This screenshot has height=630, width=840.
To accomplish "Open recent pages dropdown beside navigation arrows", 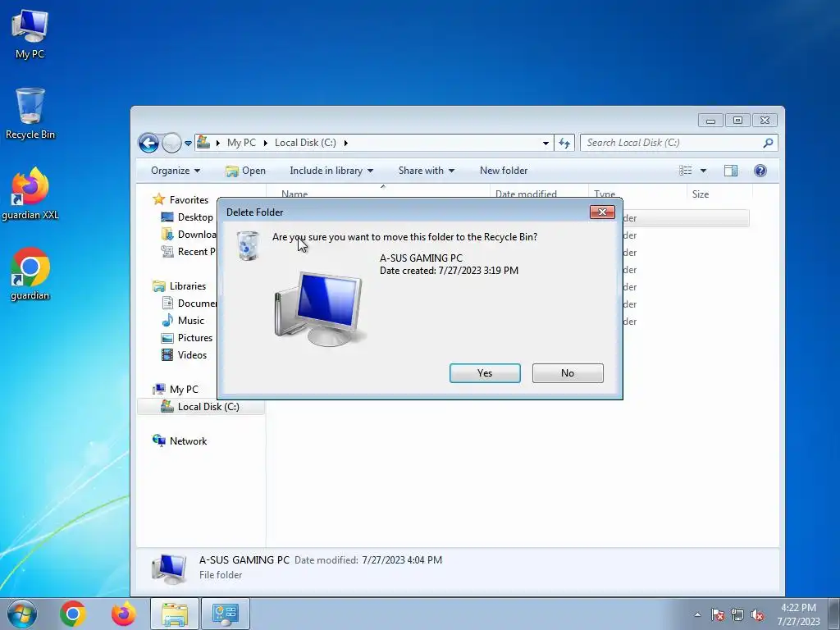I will pos(188,144).
